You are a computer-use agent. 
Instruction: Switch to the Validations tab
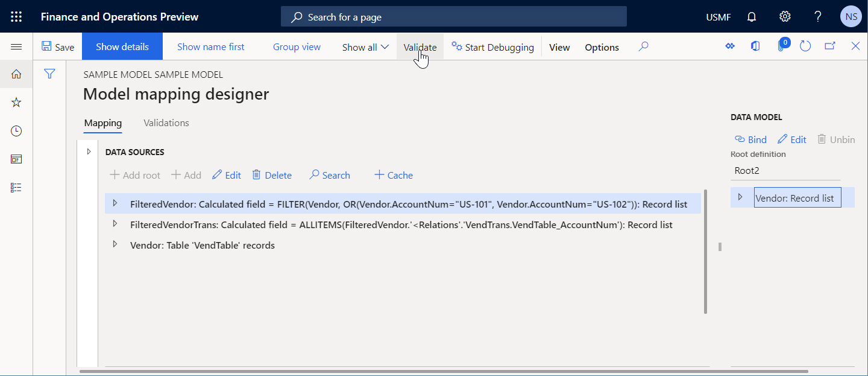[166, 123]
